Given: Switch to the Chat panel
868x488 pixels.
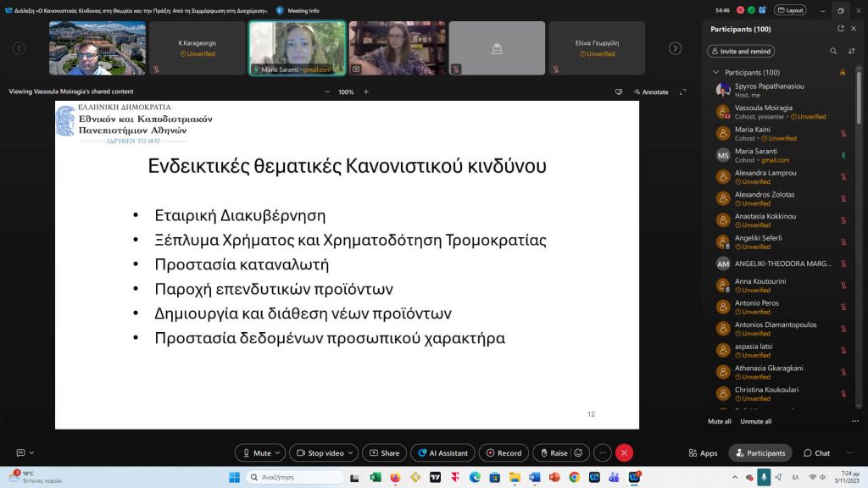Looking at the screenshot, I should (x=816, y=452).
